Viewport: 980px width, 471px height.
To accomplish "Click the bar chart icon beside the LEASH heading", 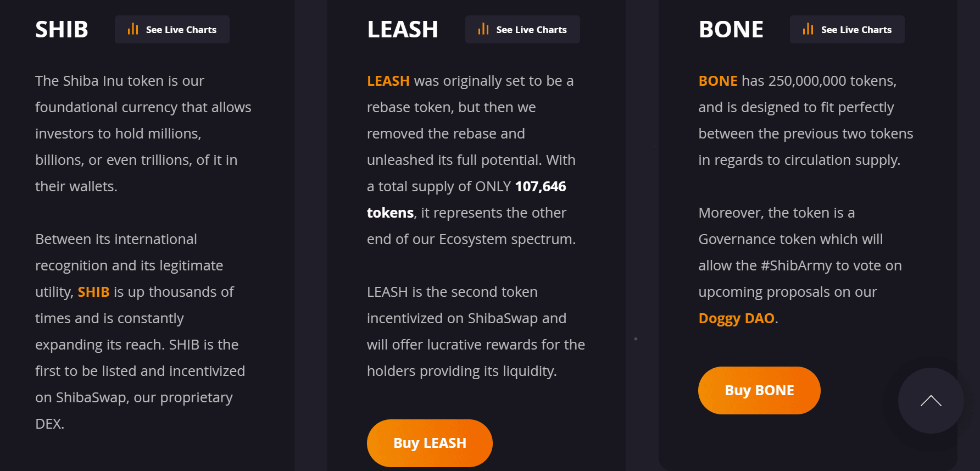I will pyautogui.click(x=483, y=29).
